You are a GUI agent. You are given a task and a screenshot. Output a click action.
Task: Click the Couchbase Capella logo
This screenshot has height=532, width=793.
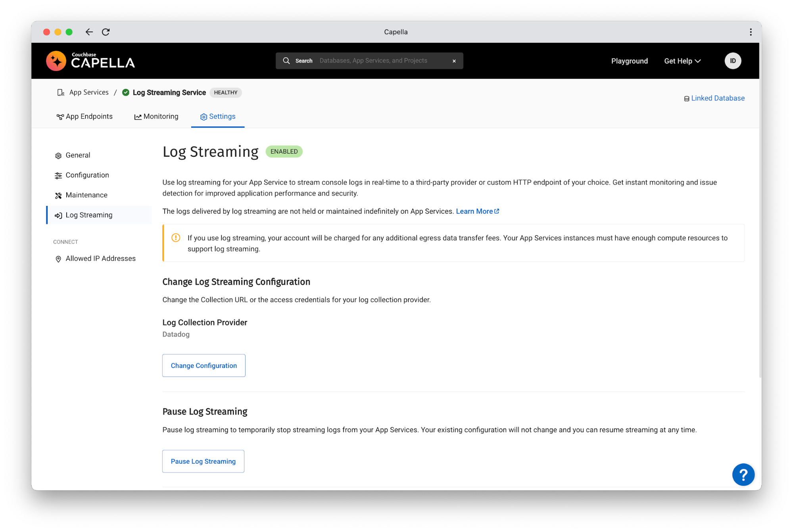coord(90,61)
